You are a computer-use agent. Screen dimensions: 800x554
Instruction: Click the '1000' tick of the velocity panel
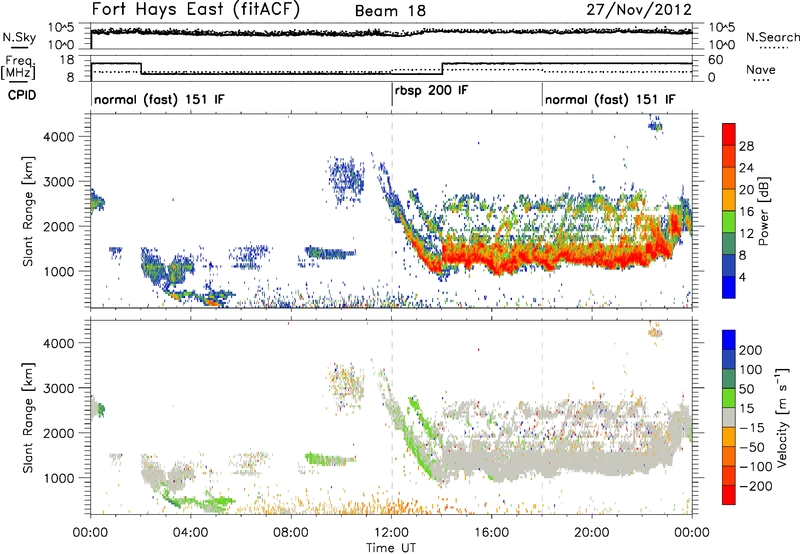(58, 477)
